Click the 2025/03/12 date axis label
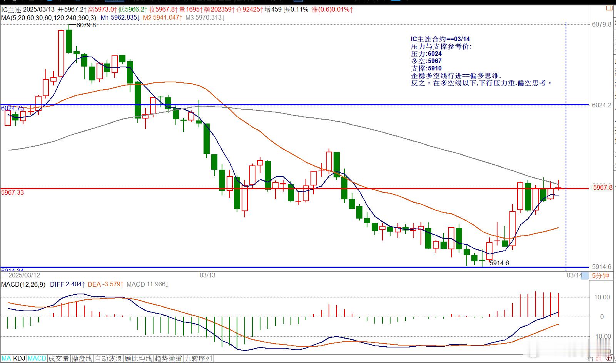The height and width of the screenshot is (364, 616). [x=24, y=276]
